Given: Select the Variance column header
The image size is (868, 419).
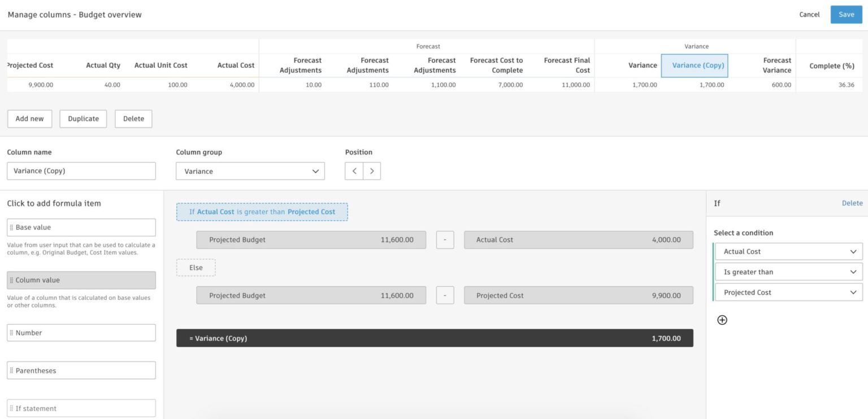Looking at the screenshot, I should point(643,66).
